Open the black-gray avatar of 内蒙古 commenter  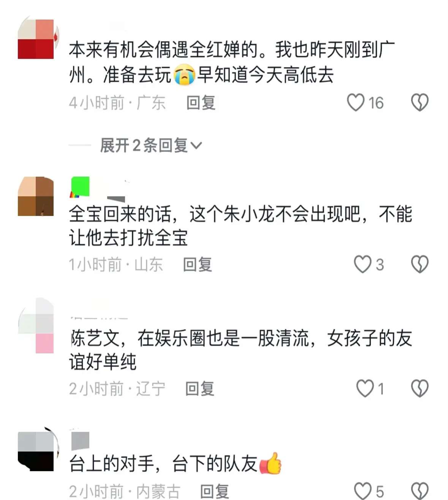click(38, 451)
